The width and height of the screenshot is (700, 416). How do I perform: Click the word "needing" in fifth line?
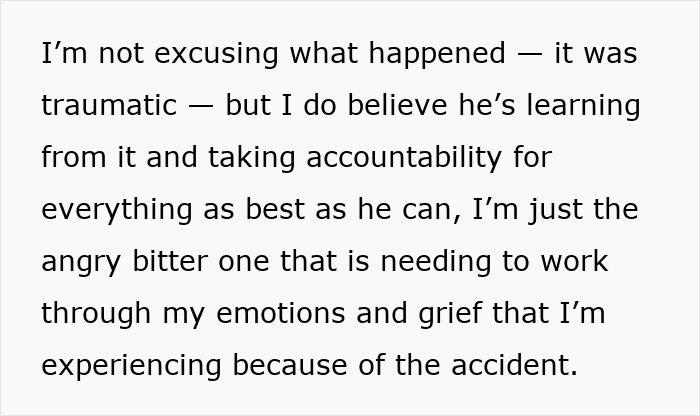pos(436,262)
